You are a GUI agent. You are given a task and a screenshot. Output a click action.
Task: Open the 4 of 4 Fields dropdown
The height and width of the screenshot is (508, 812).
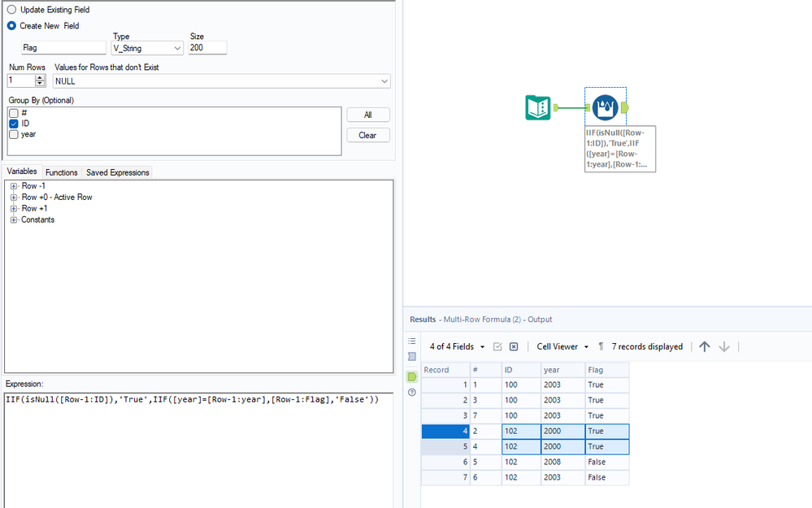(457, 346)
